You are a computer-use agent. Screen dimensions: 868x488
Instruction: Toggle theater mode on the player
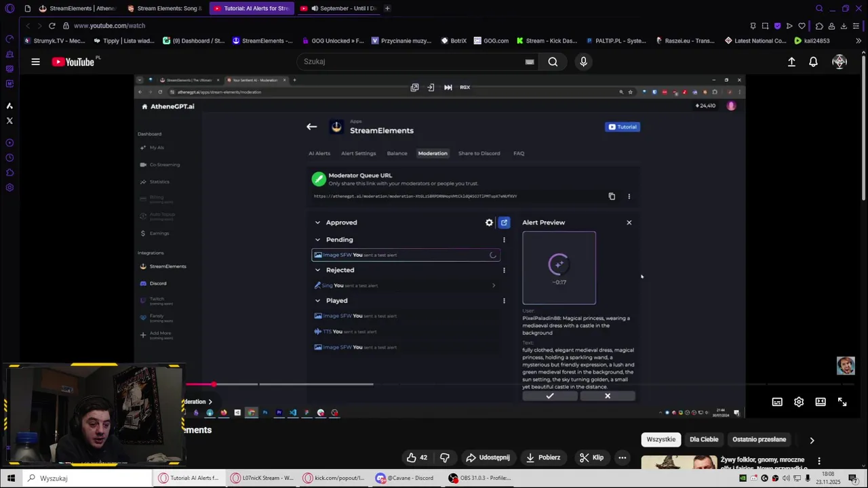(x=821, y=402)
